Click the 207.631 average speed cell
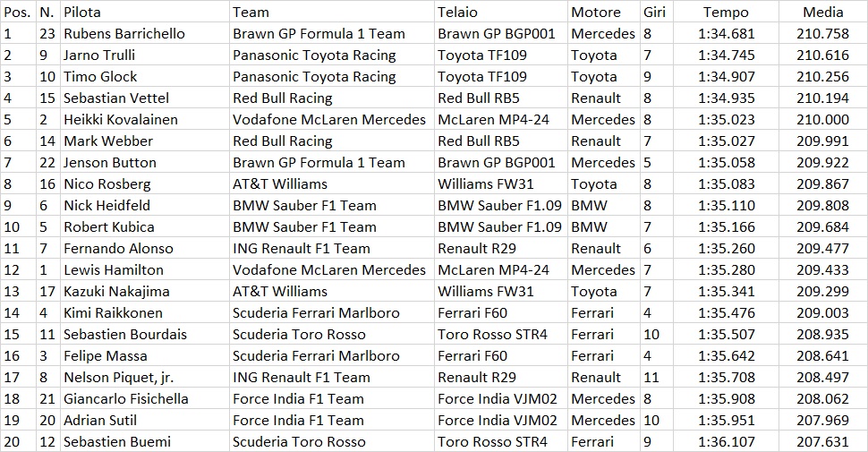Viewport: 868px width, 452px height. pos(822,441)
